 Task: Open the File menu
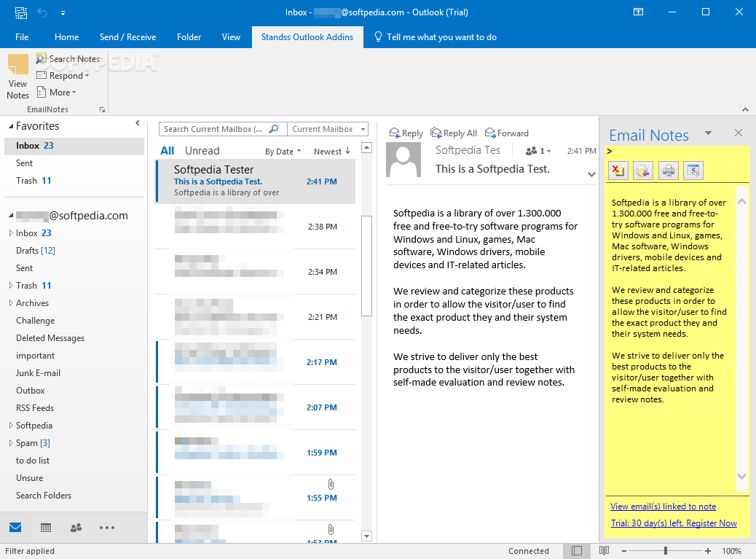[22, 37]
